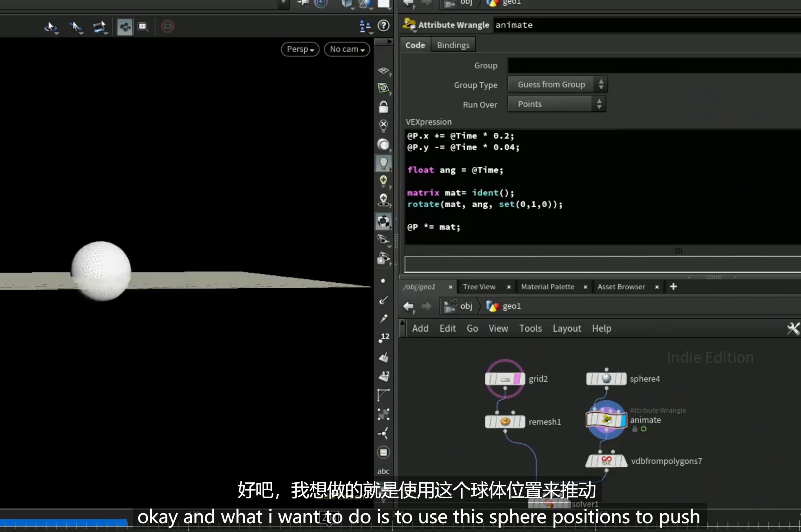Image resolution: width=801 pixels, height=532 pixels.
Task: Select the grid2 node icon
Action: [x=505, y=379]
